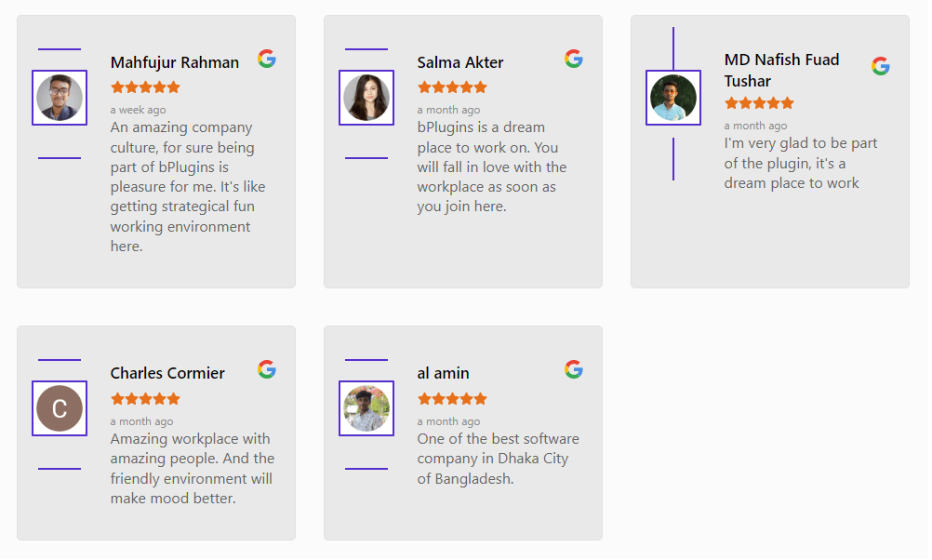Click five-star rating under Mahfujur Rahman
This screenshot has height=560, width=932.
tap(145, 87)
